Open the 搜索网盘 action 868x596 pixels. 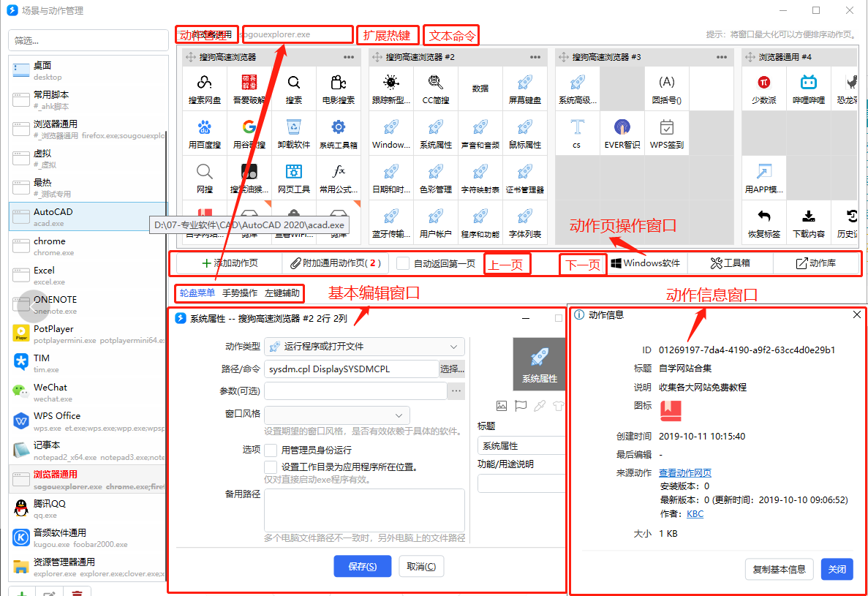click(205, 88)
